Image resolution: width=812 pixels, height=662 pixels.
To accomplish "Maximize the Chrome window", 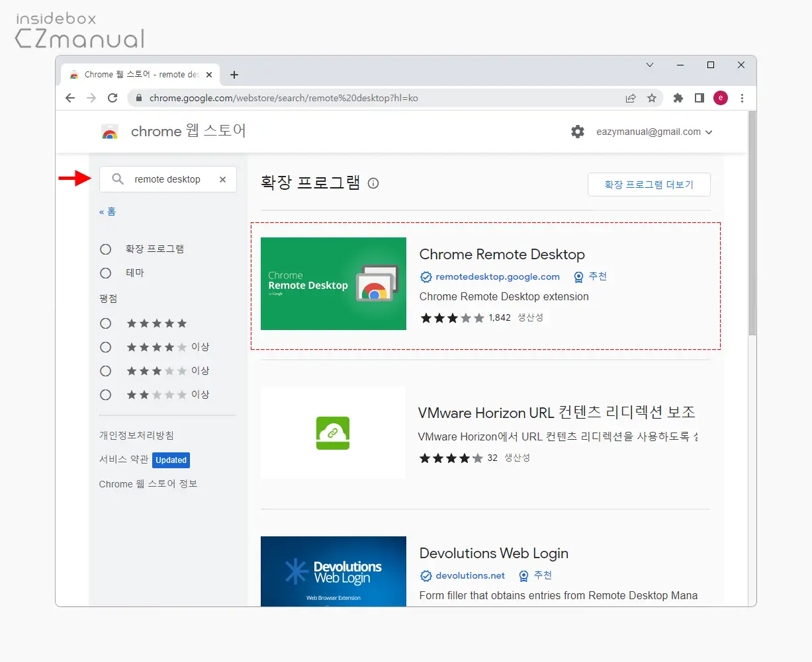I will click(x=711, y=65).
